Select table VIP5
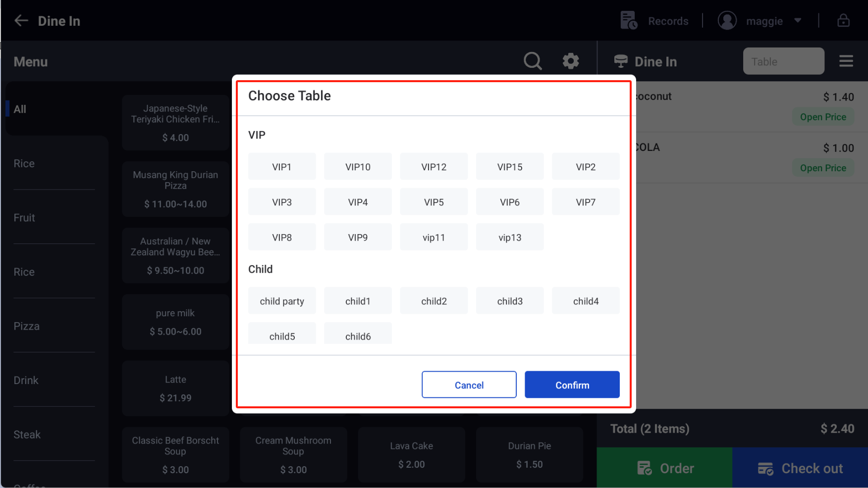Screen dimensions: 868x488 point(434,201)
